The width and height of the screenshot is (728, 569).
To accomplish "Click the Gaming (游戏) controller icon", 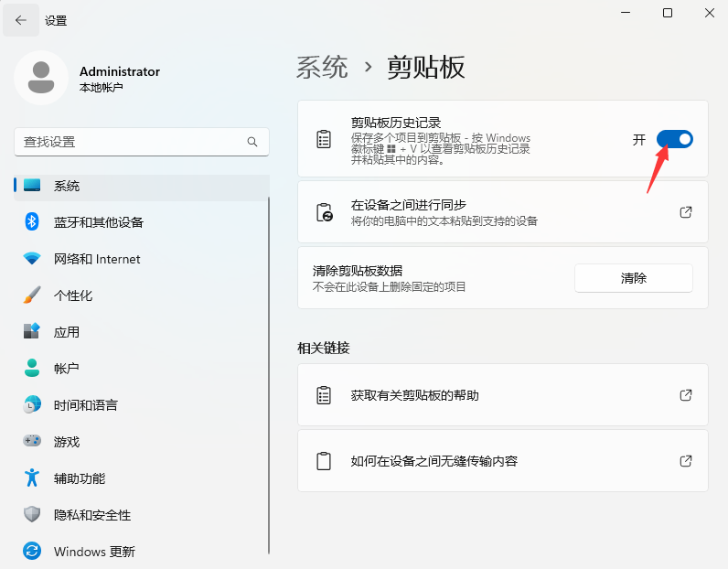I will 32,442.
